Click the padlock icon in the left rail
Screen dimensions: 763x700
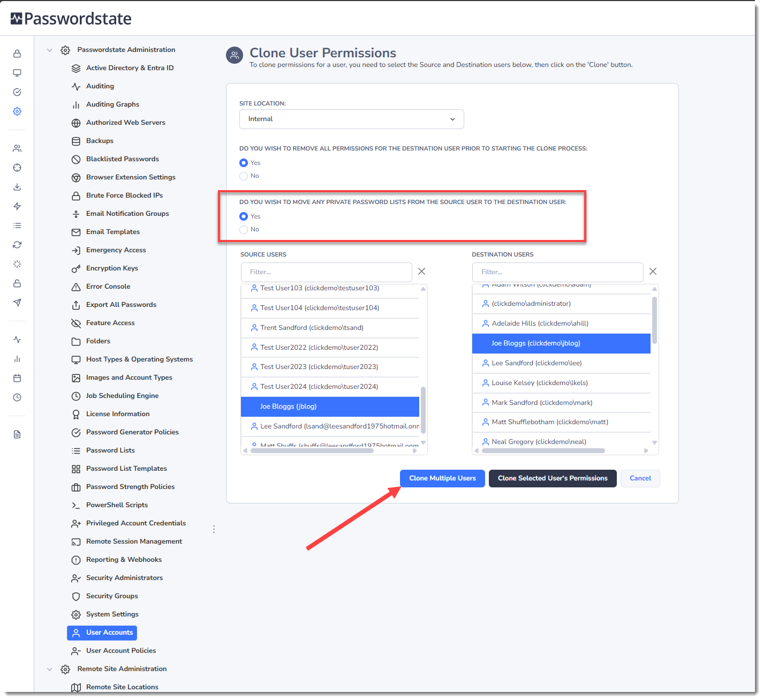(x=17, y=54)
